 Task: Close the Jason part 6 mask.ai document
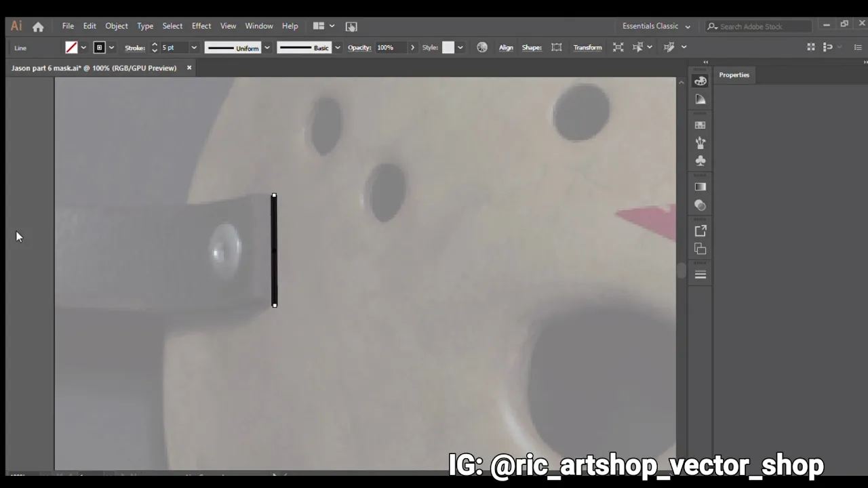tap(189, 68)
